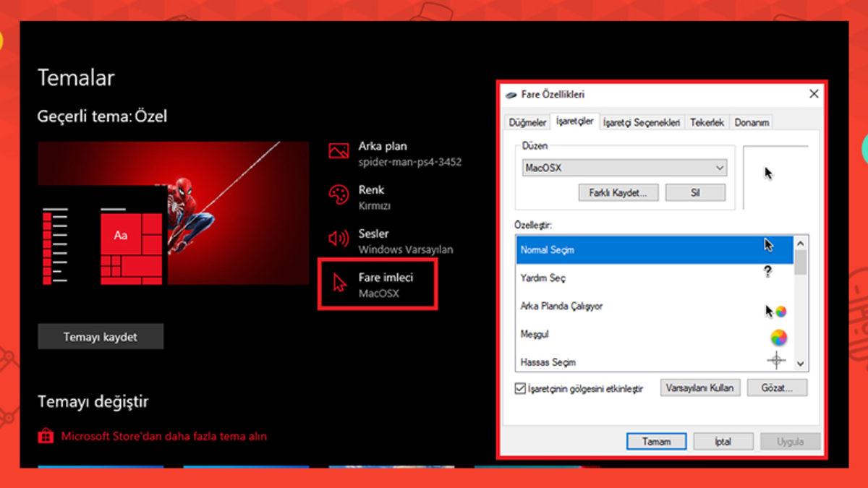Click the Hassas Seçim crosshair pointer icon
This screenshot has width=868, height=488.
(x=778, y=359)
